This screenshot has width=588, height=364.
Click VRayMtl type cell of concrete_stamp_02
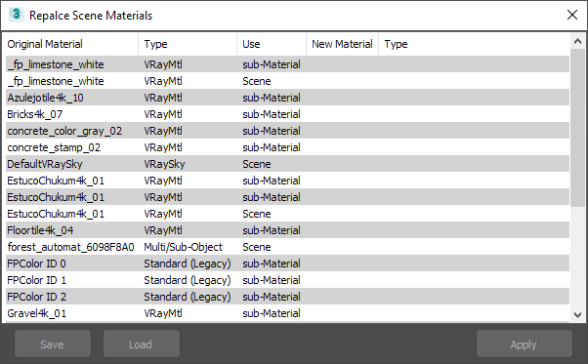163,147
